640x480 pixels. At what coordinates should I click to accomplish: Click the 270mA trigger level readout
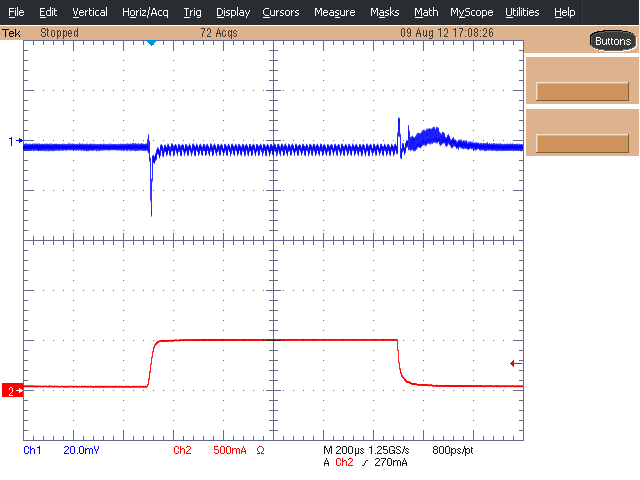click(391, 462)
